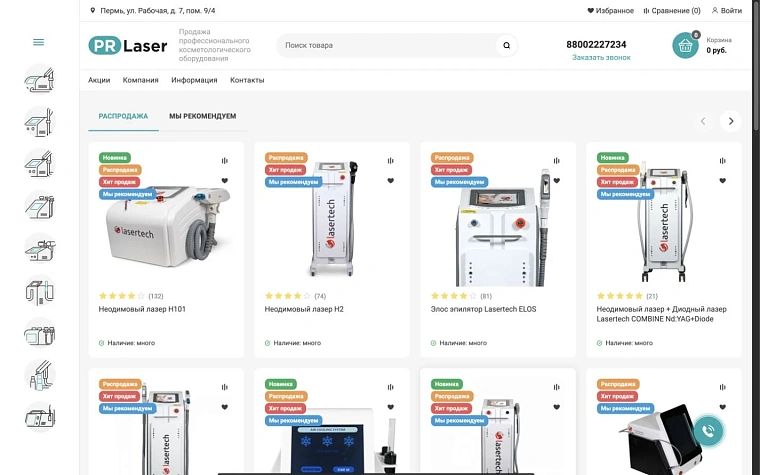Open the fourth equipment category icon in the sidebar
The image size is (760, 475).
click(40, 206)
